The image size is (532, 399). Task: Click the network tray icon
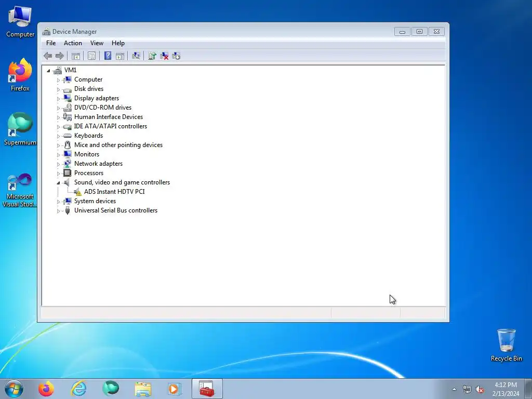click(x=467, y=390)
